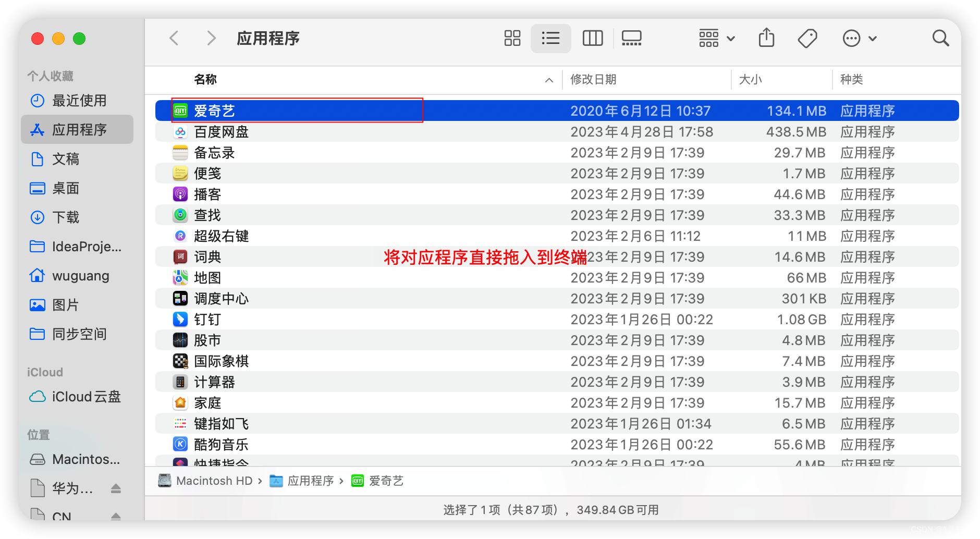
Task: Select the 国际象棋 app icon
Action: coord(180,361)
